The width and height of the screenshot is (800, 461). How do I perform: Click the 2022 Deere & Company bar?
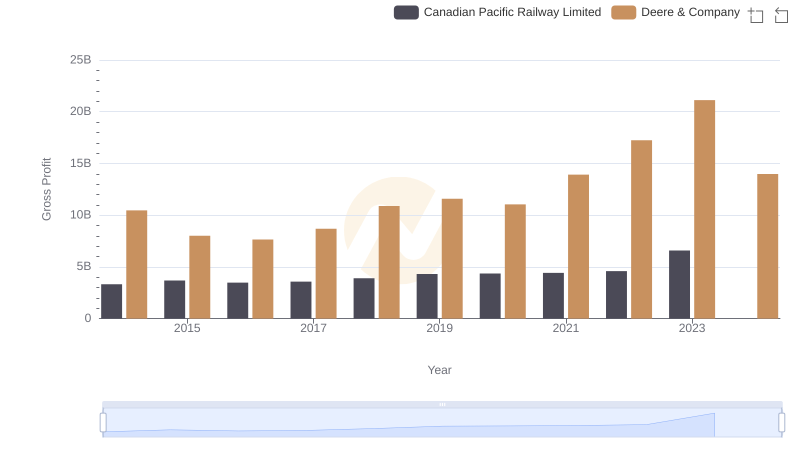[641, 229]
